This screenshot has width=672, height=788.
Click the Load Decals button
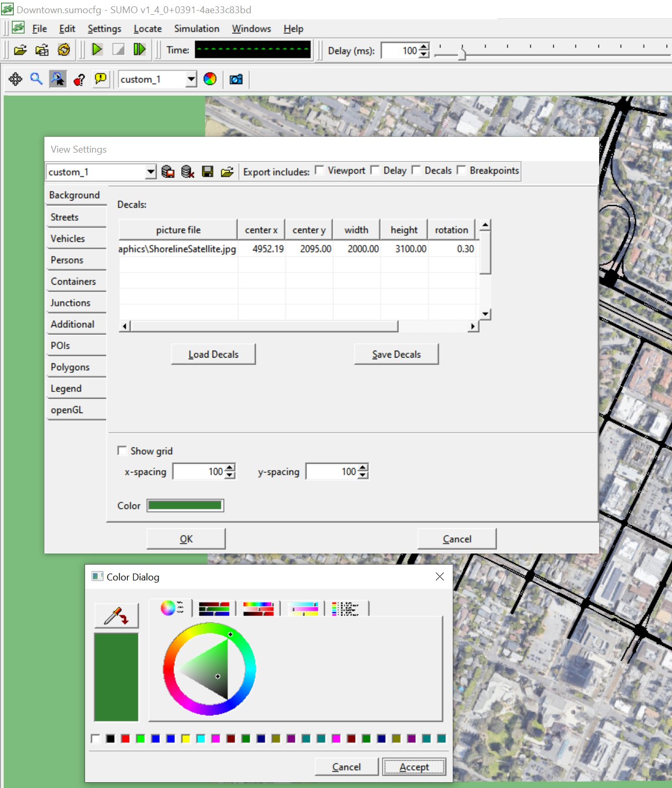click(x=213, y=354)
